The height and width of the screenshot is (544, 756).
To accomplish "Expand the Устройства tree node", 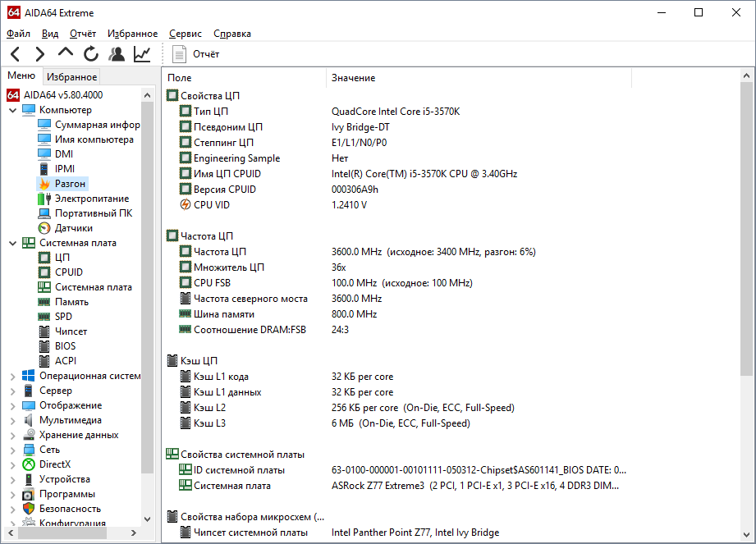I will [13, 480].
